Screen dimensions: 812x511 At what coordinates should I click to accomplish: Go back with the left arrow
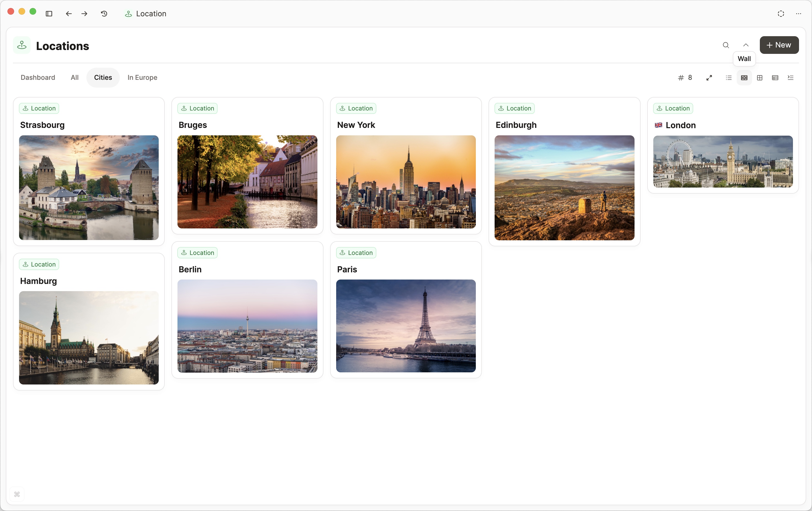[69, 14]
